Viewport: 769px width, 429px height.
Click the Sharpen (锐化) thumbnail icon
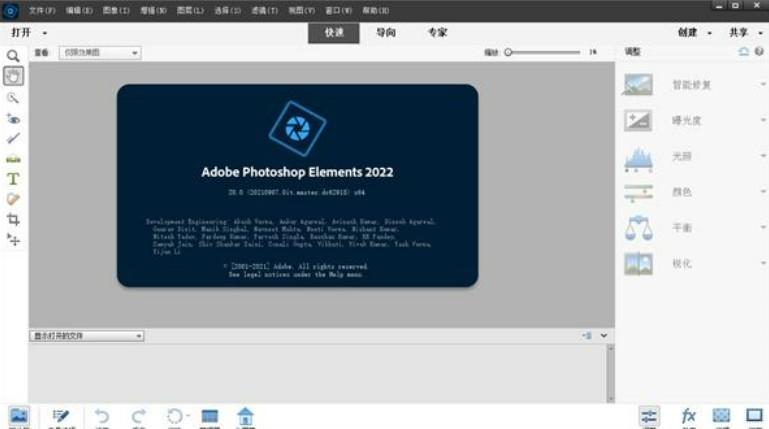tap(638, 264)
